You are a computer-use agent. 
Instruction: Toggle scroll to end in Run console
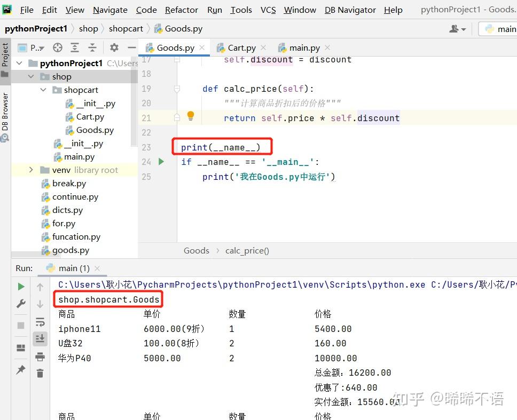pos(40,339)
